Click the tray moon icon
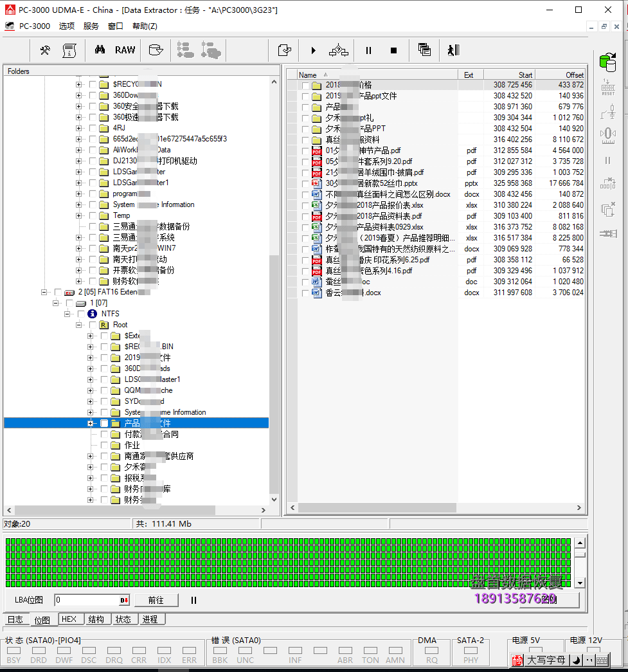628x672 pixels. 577,660
